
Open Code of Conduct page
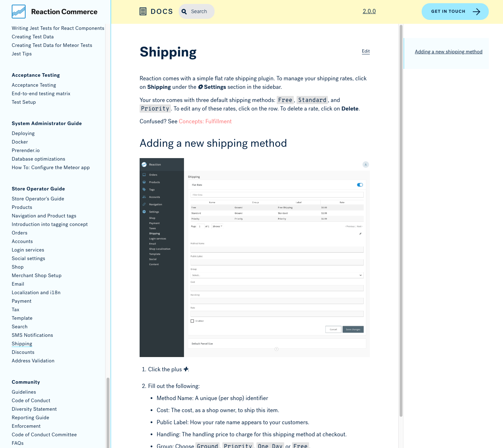pos(31,401)
